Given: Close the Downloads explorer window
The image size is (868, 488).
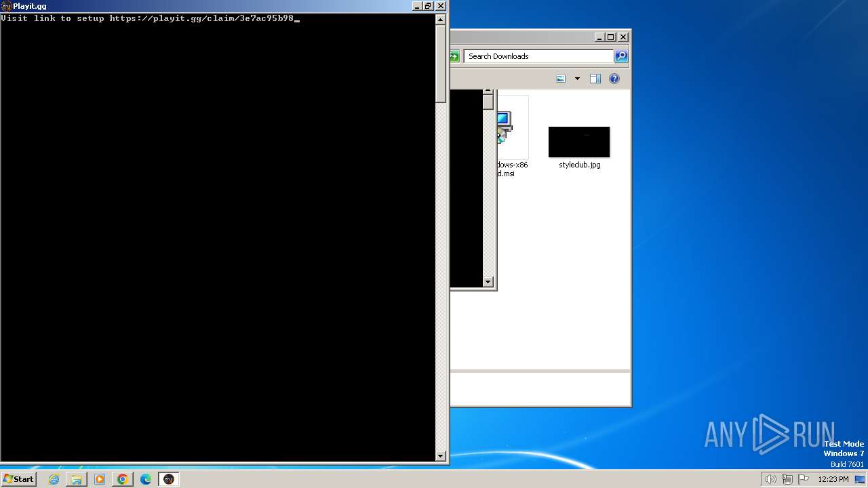Looking at the screenshot, I should pyautogui.click(x=623, y=37).
